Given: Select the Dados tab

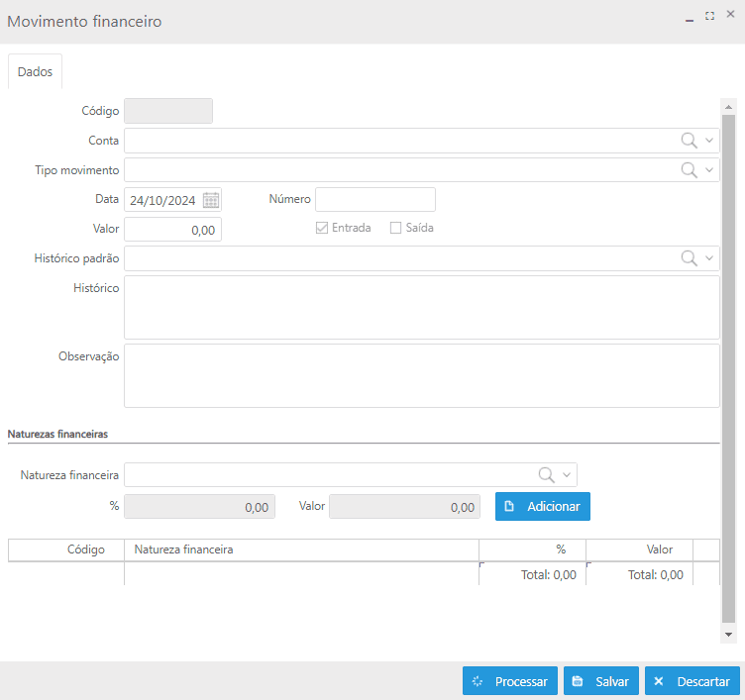Looking at the screenshot, I should (x=35, y=72).
